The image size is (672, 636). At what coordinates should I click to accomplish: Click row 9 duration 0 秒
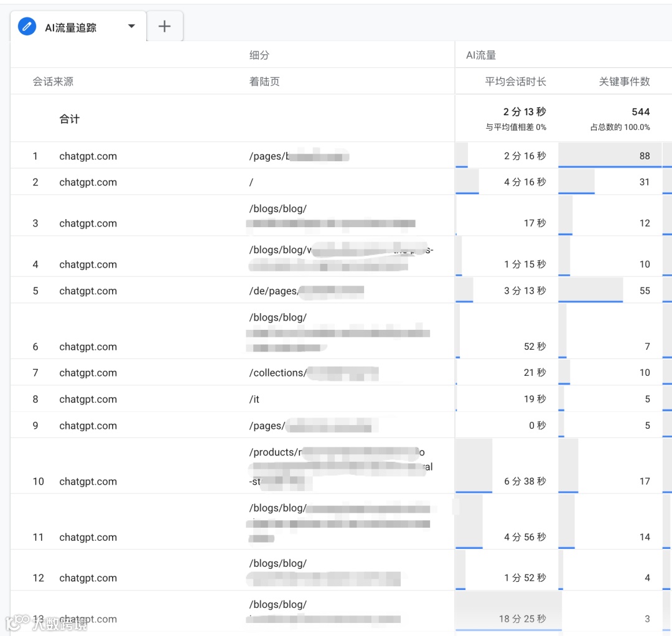538,426
